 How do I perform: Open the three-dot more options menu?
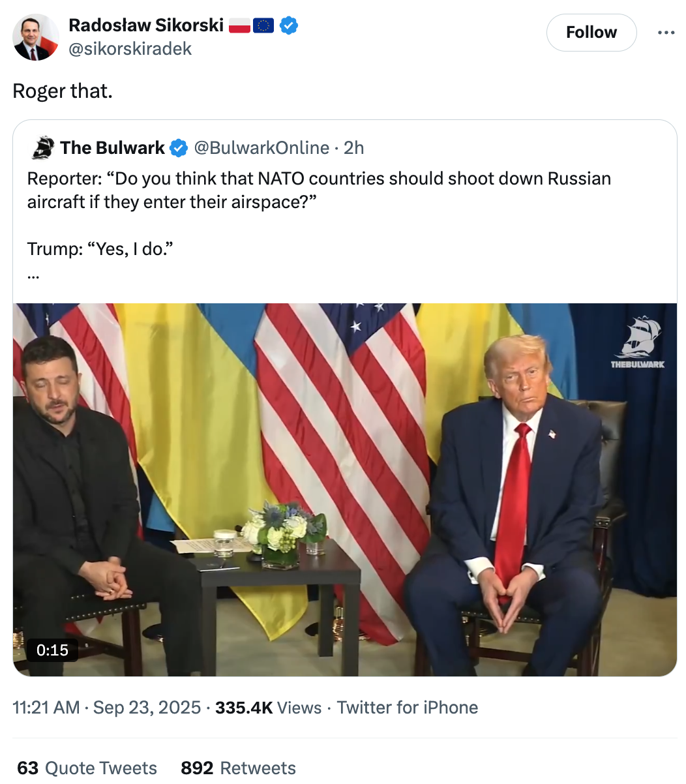point(666,33)
